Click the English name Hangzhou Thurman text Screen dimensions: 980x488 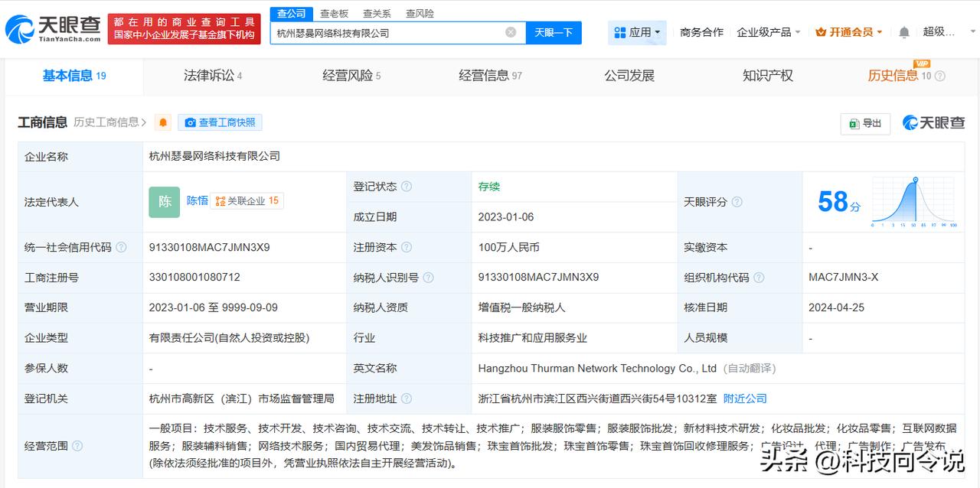click(597, 368)
